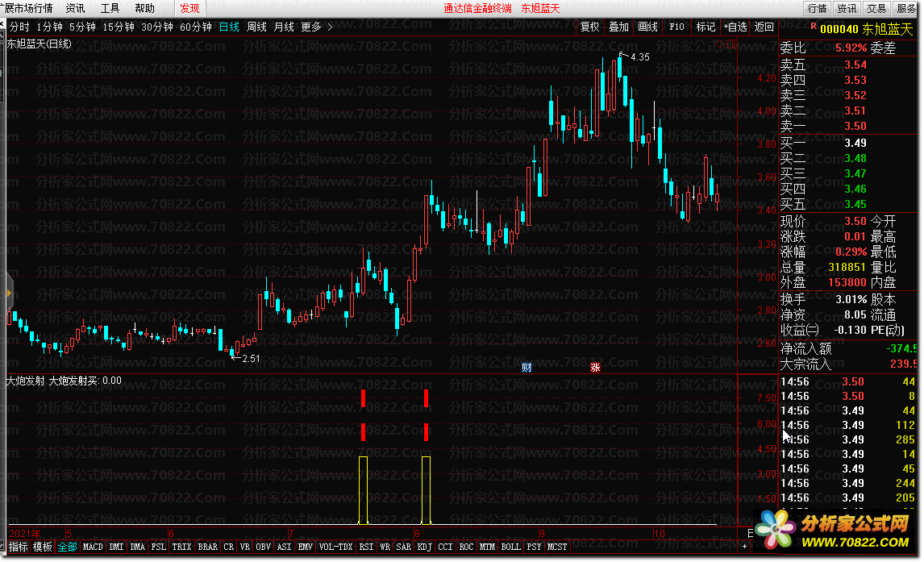Switch indicator to RSI
Screen dimensions: 924x562
(367, 547)
